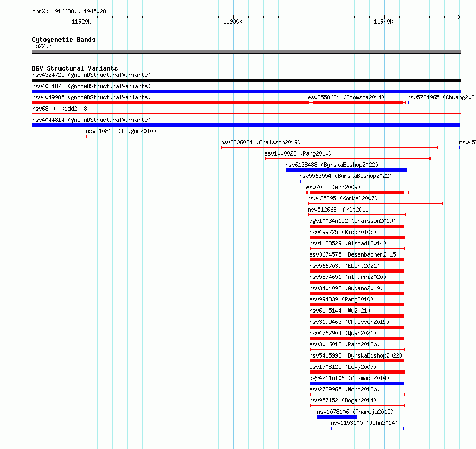The height and width of the screenshot is (449, 476).
Task: Click the thin red nsv3206024 variant line
Action: pyautogui.click(x=329, y=148)
